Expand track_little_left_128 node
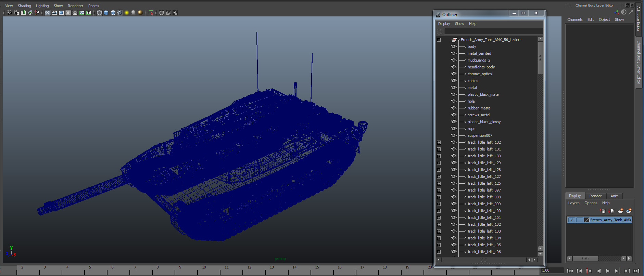The height and width of the screenshot is (276, 644). point(439,170)
